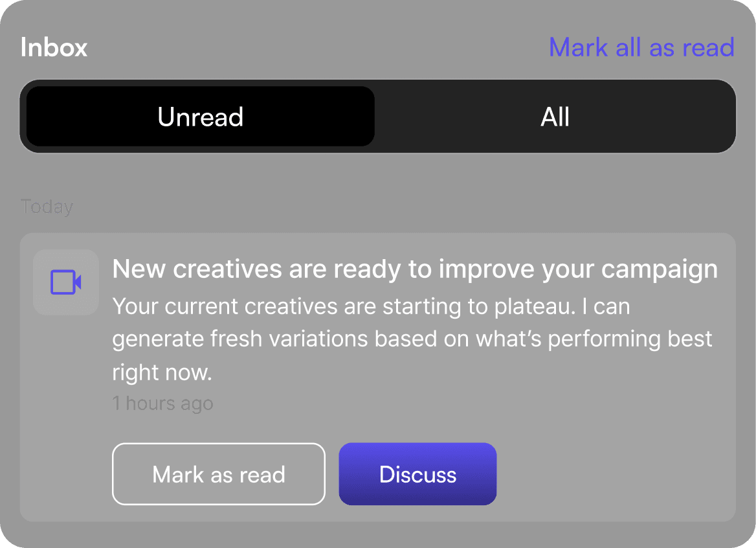Select the '1 hours ago' timestamp
Viewport: 756px width, 548px height.
[162, 404]
